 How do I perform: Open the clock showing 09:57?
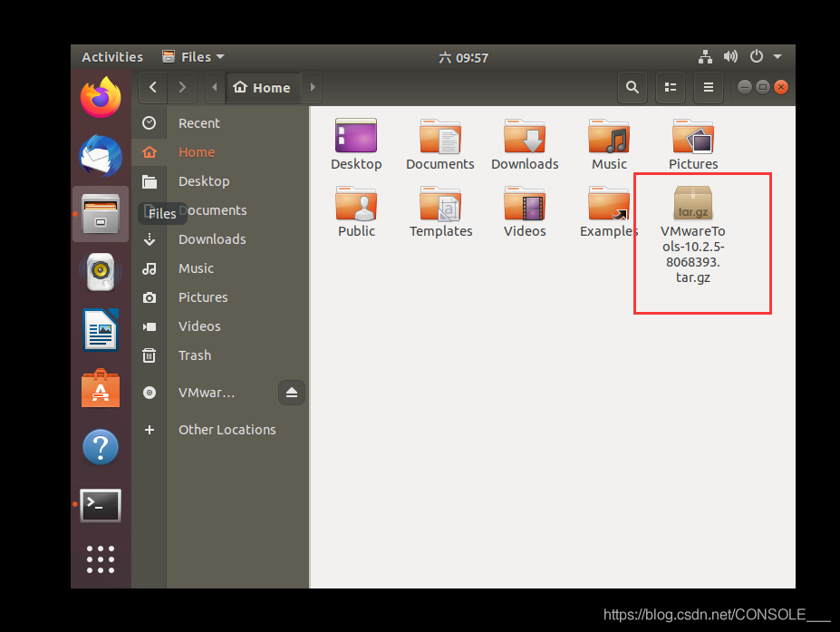(x=463, y=57)
